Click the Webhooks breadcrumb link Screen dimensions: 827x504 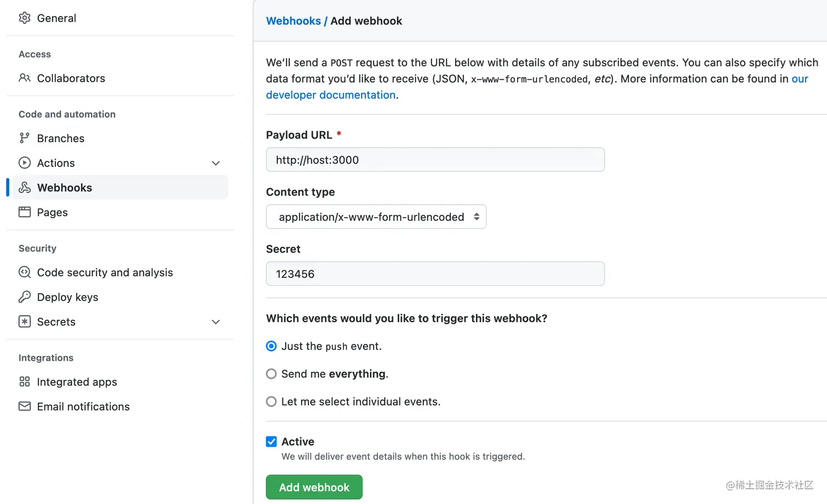pos(293,21)
